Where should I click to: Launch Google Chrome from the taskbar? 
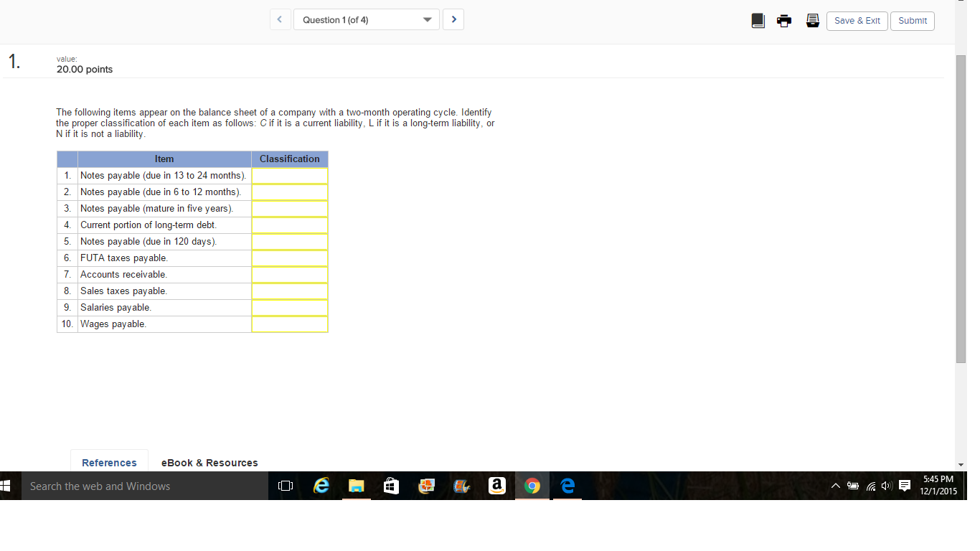532,486
